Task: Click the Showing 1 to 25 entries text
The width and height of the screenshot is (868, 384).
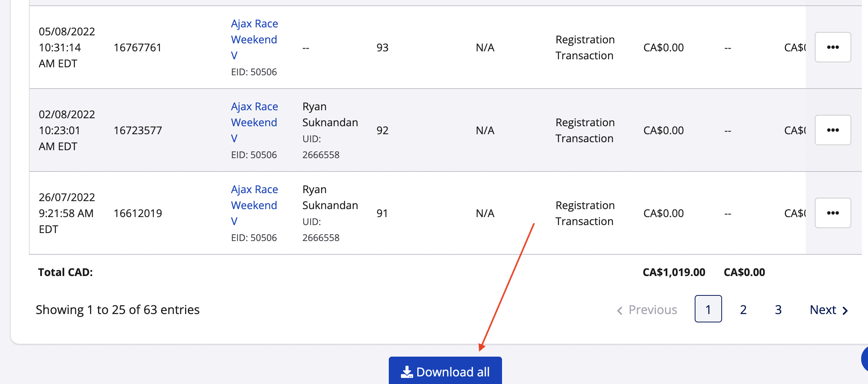Action: (x=117, y=309)
